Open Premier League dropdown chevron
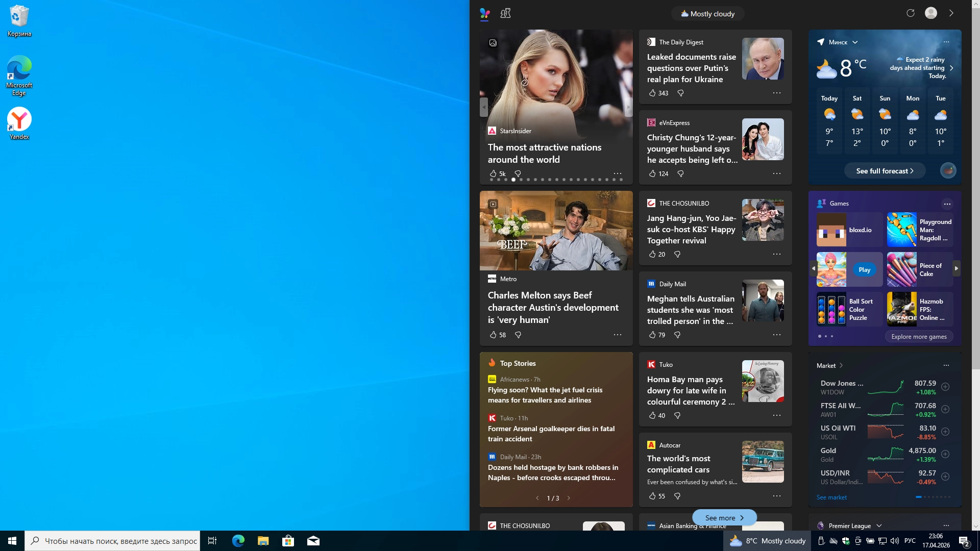Viewport: 980px width, 551px height. [879, 525]
